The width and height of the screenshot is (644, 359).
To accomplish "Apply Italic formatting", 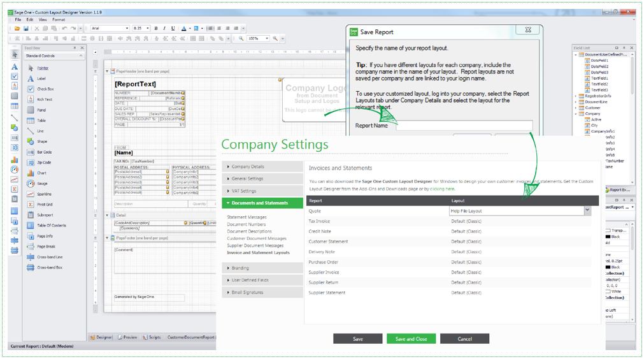I will pyautogui.click(x=164, y=28).
